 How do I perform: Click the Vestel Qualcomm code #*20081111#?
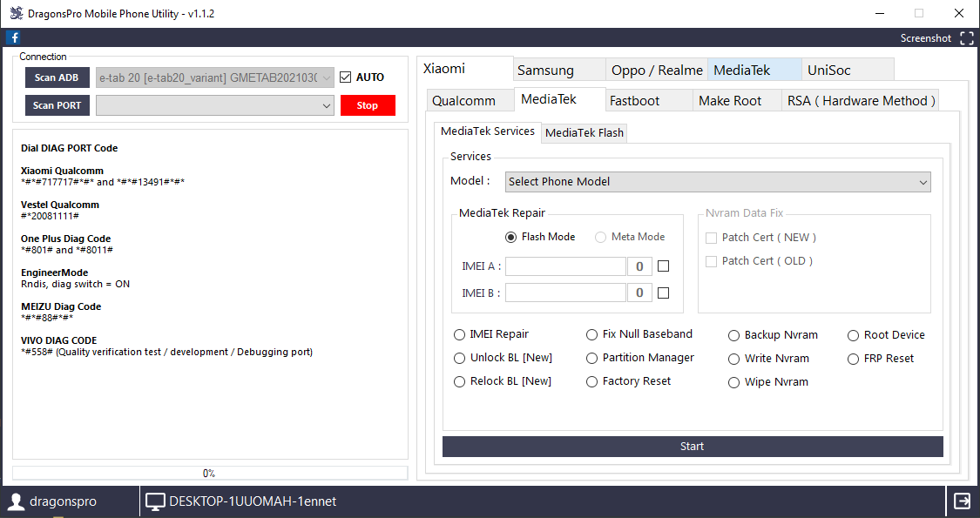click(50, 216)
